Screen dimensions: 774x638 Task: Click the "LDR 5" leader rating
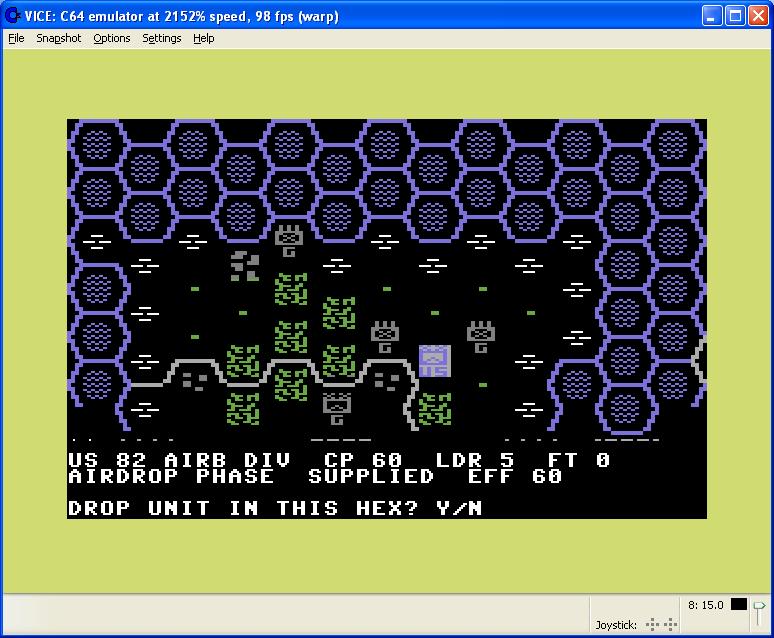pos(475,460)
